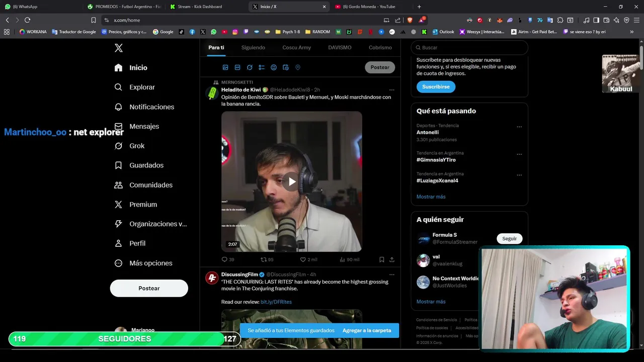
Task: Add image media to the post composer
Action: pos(225,67)
